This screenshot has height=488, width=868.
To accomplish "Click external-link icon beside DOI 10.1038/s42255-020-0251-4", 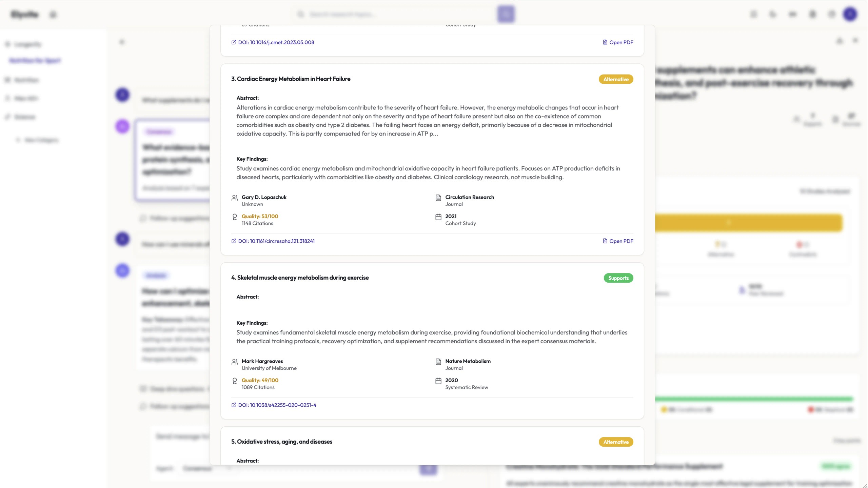I will 234,405.
